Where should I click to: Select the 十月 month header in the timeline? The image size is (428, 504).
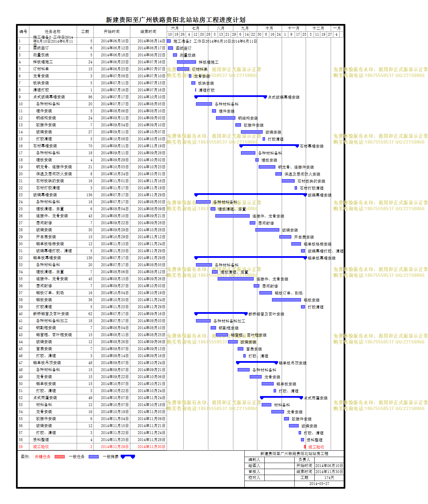pos(269,28)
